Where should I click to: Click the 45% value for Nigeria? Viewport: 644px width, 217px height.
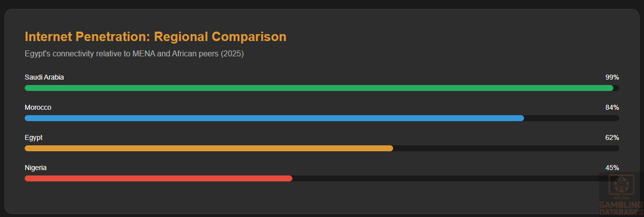[x=612, y=168]
